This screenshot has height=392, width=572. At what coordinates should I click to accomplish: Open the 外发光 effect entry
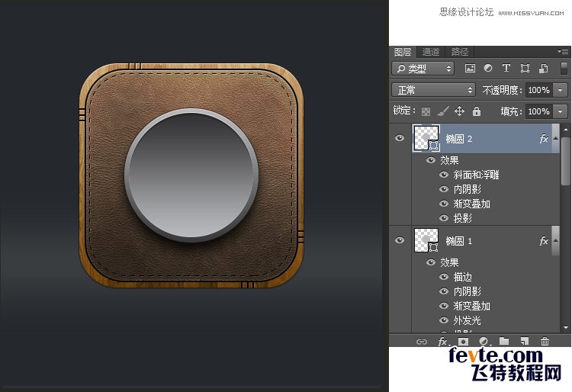point(467,320)
